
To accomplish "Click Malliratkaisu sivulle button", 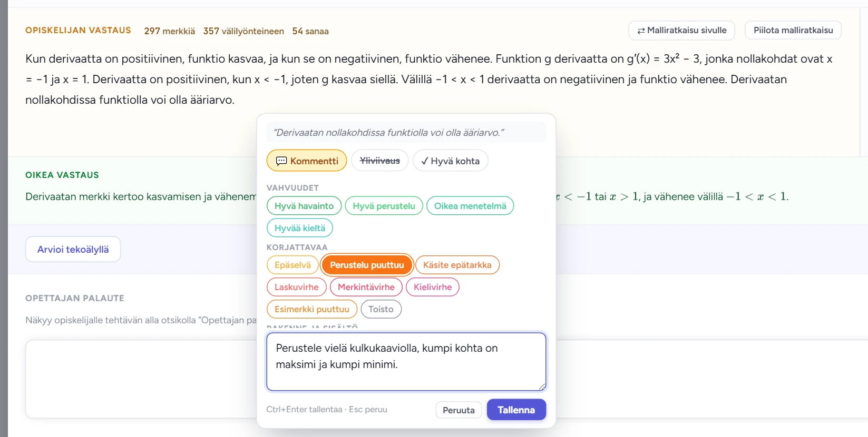I will [682, 30].
